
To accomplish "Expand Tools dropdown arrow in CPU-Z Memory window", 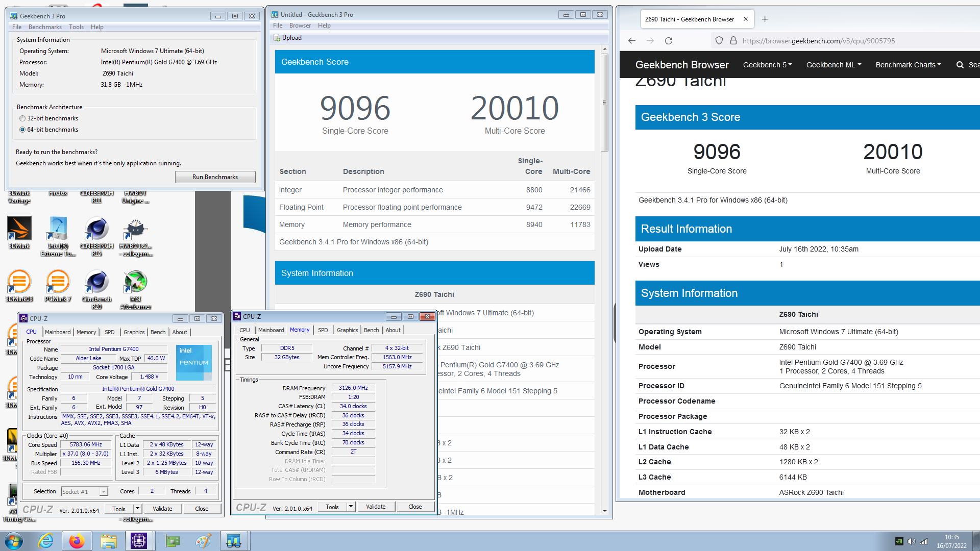I will click(x=351, y=507).
